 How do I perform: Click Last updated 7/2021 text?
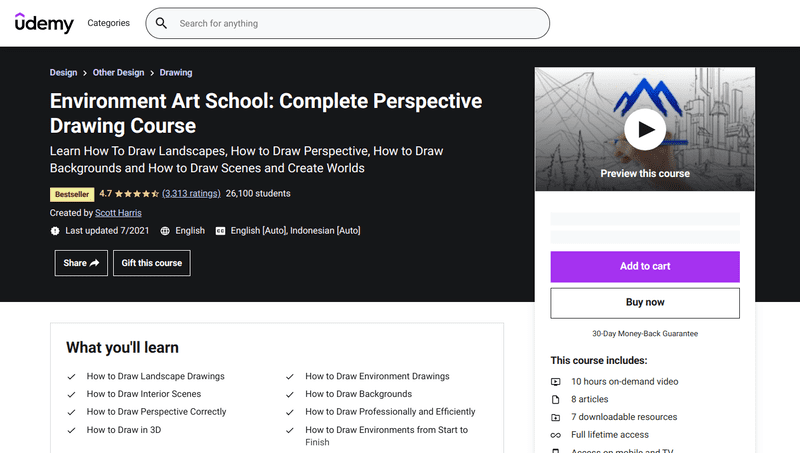click(x=107, y=231)
